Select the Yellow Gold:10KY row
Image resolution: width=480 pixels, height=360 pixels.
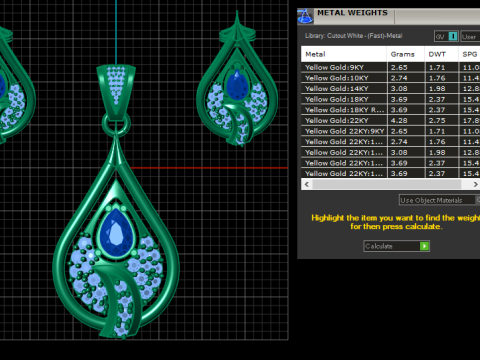coord(390,78)
